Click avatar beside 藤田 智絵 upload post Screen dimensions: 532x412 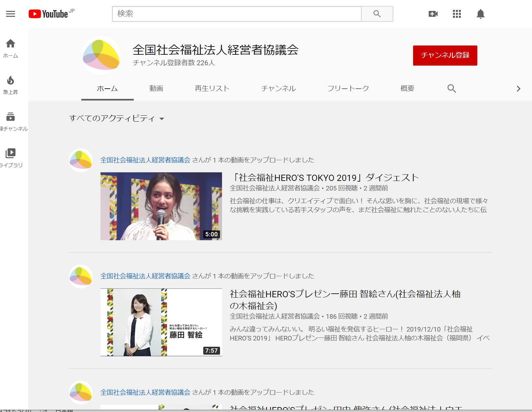coord(81,276)
